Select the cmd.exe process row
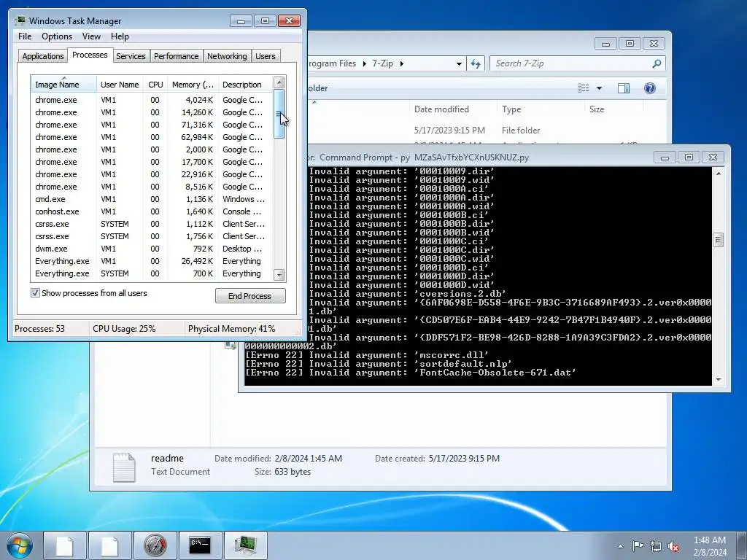 coord(152,199)
